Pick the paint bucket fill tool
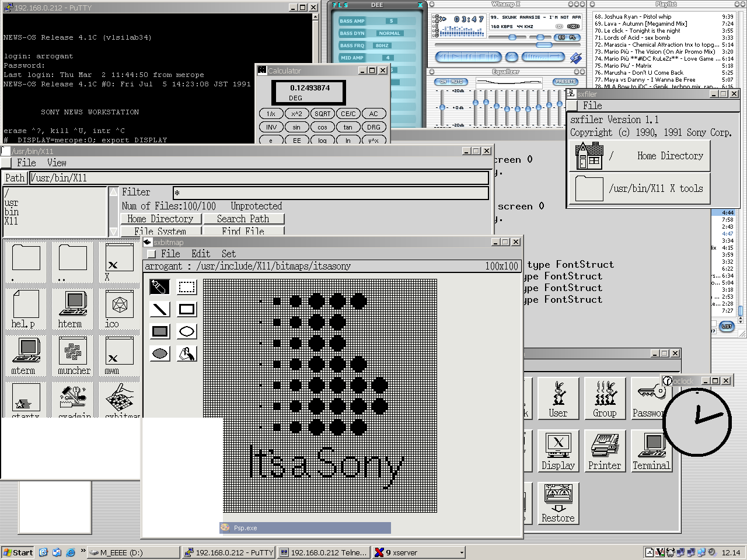 coord(187,353)
